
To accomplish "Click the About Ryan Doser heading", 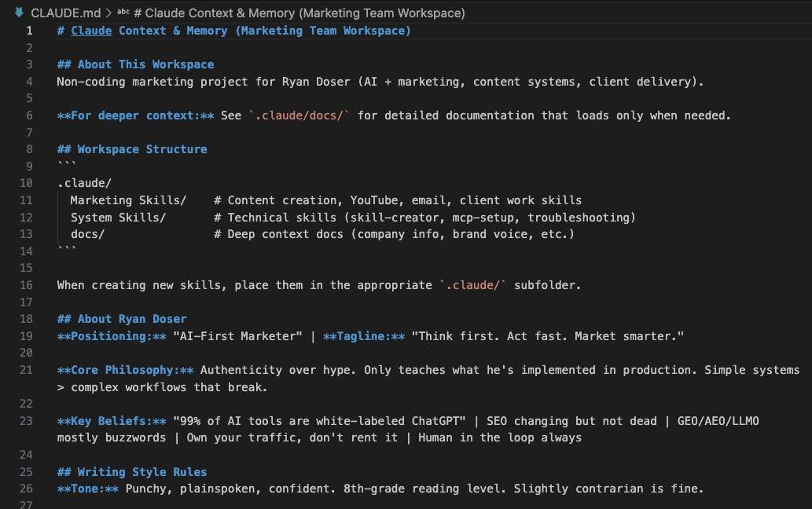I will pos(122,319).
